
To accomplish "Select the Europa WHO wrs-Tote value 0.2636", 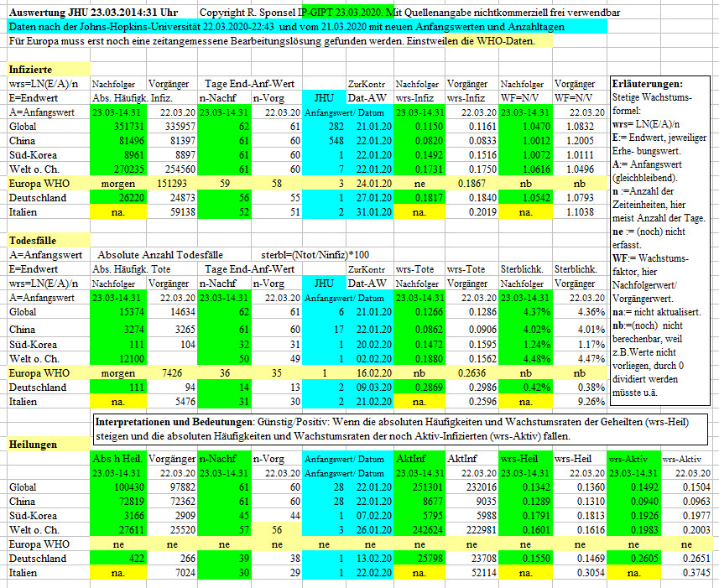I will (x=472, y=372).
